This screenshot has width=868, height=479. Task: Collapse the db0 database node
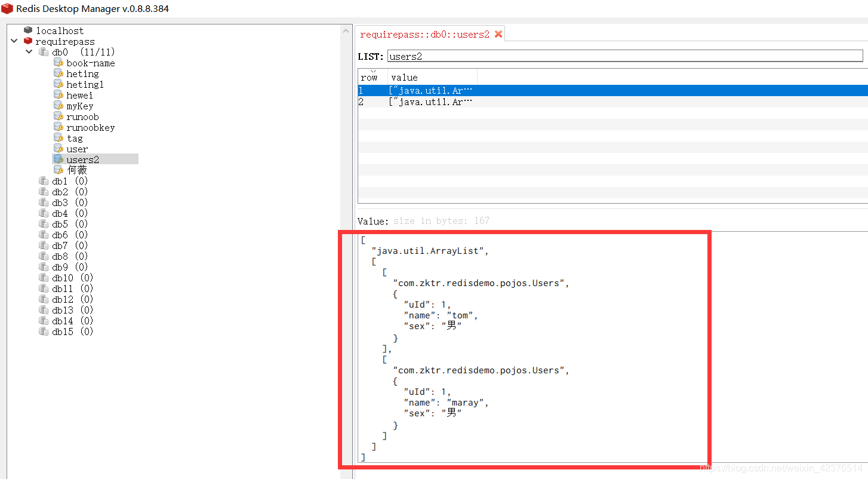coord(29,52)
